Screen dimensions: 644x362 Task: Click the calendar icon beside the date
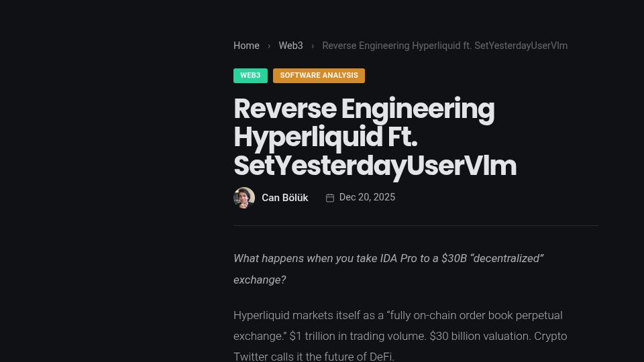point(330,198)
